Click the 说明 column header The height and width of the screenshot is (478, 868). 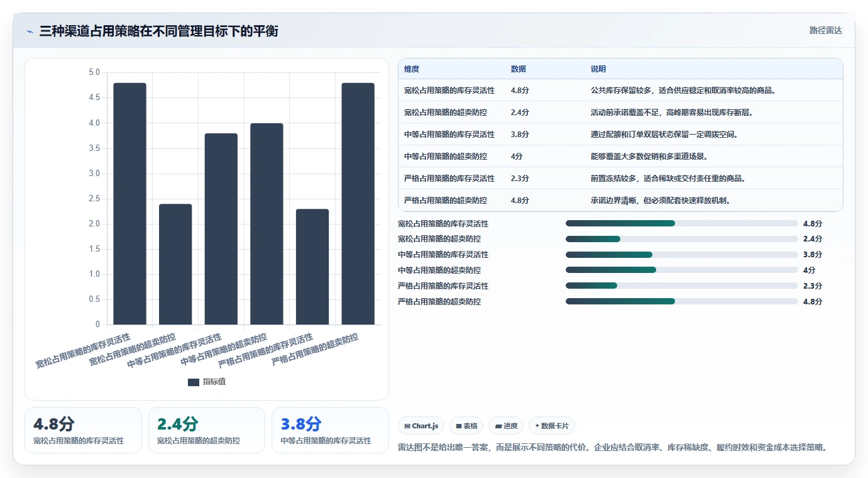[598, 69]
